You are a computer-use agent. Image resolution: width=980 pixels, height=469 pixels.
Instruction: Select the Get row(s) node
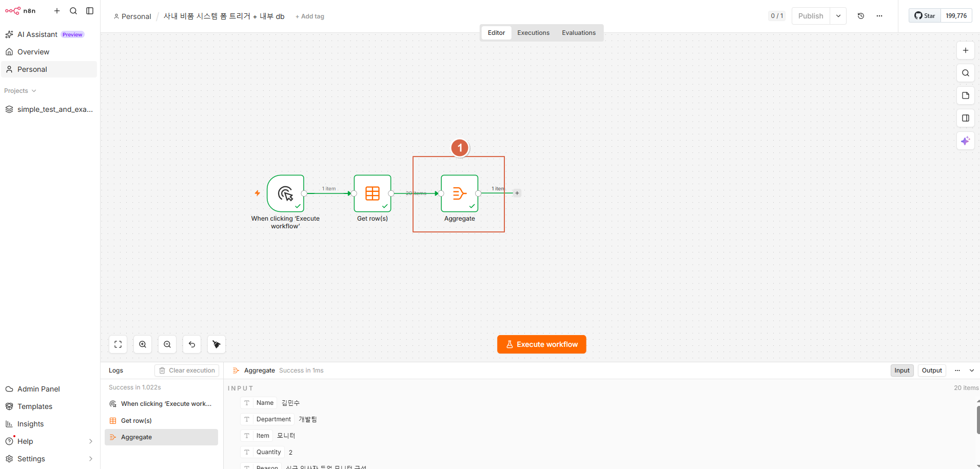[373, 193]
